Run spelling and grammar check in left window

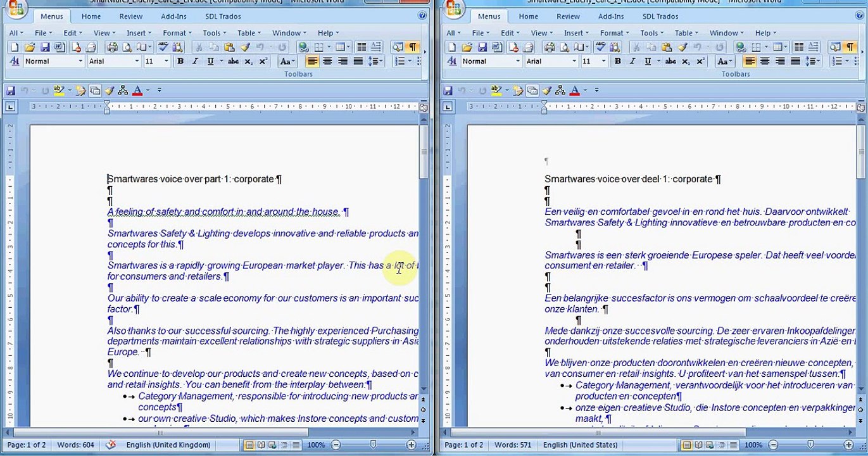tap(163, 47)
